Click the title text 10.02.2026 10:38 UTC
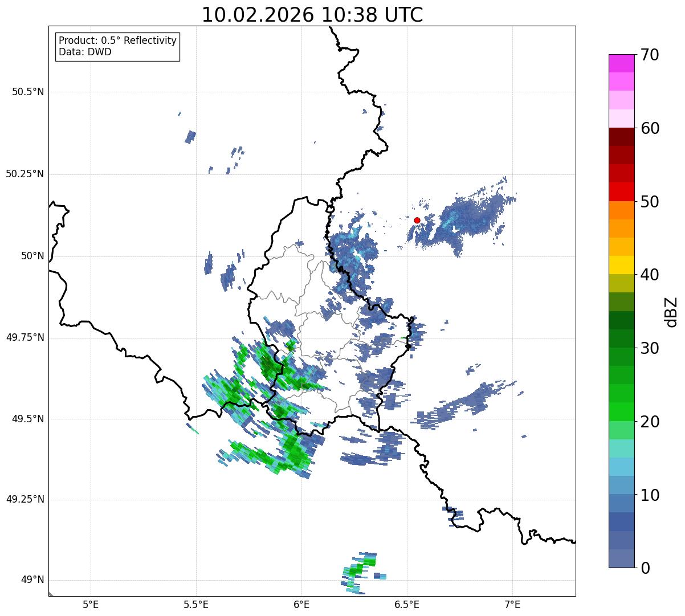This screenshot has width=685, height=616. [x=312, y=15]
